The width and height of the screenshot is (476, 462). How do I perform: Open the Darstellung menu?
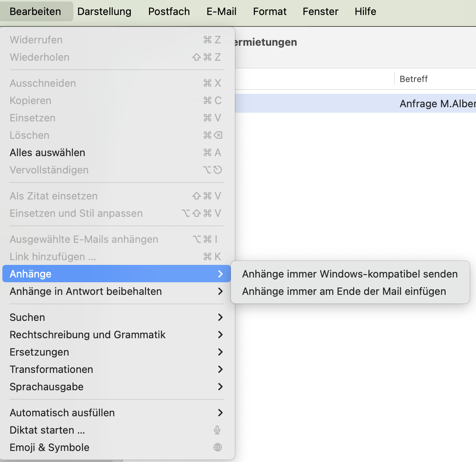pyautogui.click(x=104, y=11)
